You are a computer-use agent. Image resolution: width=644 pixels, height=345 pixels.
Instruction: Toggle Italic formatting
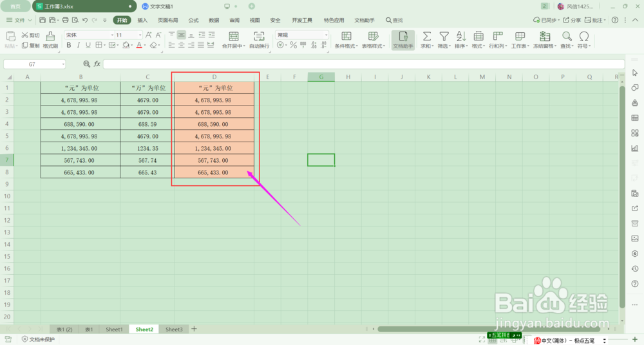click(x=78, y=45)
